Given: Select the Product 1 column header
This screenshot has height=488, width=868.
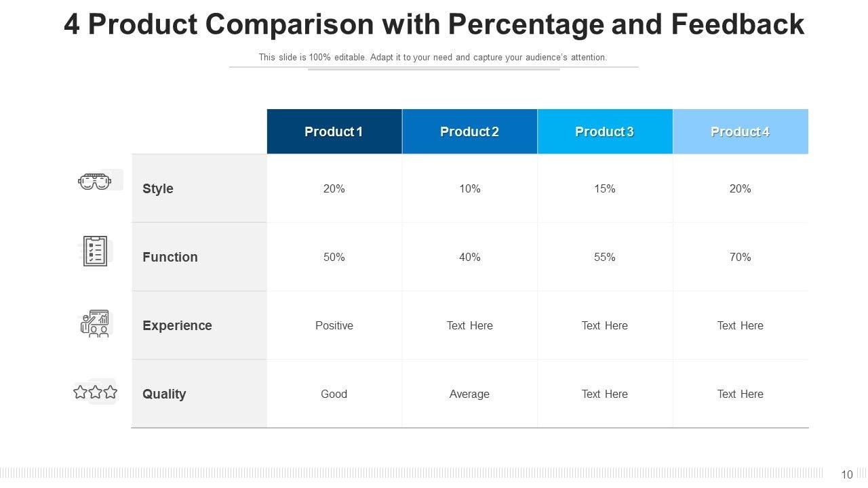Looking at the screenshot, I should [334, 131].
